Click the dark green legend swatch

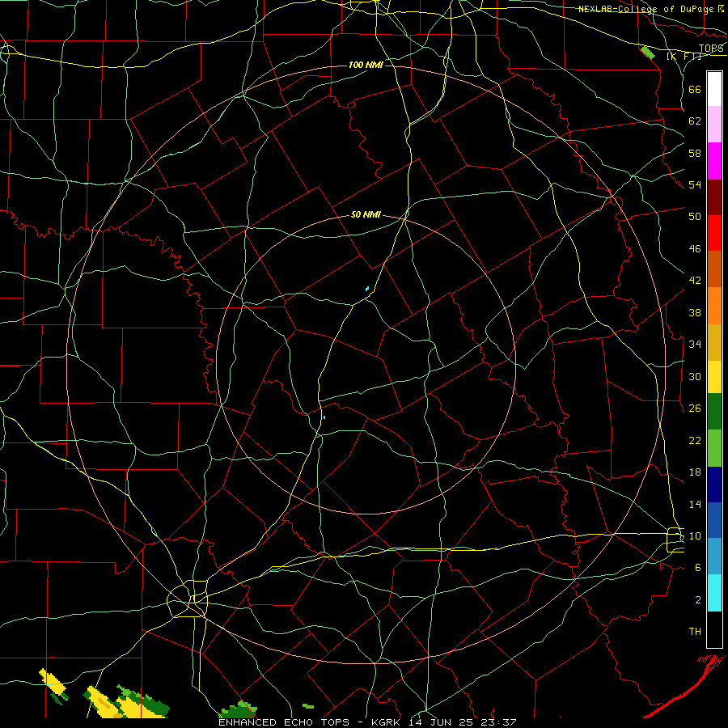[x=714, y=412]
